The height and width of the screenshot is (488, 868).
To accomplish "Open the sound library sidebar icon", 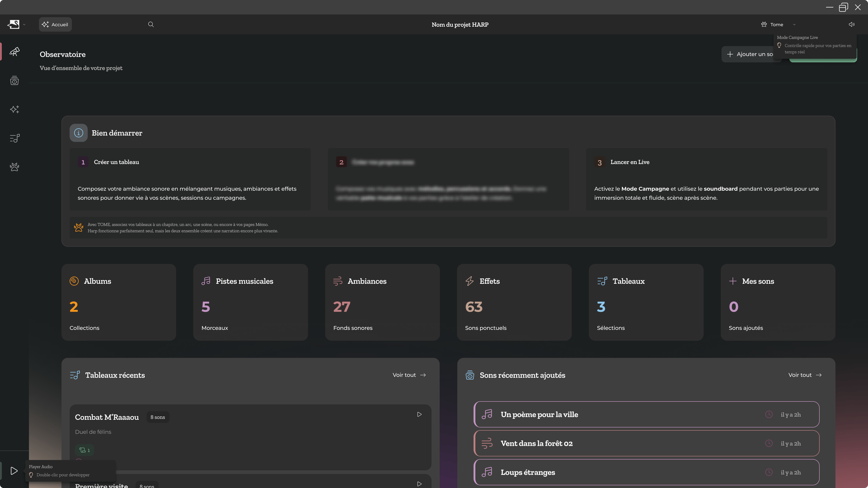I will tap(14, 81).
